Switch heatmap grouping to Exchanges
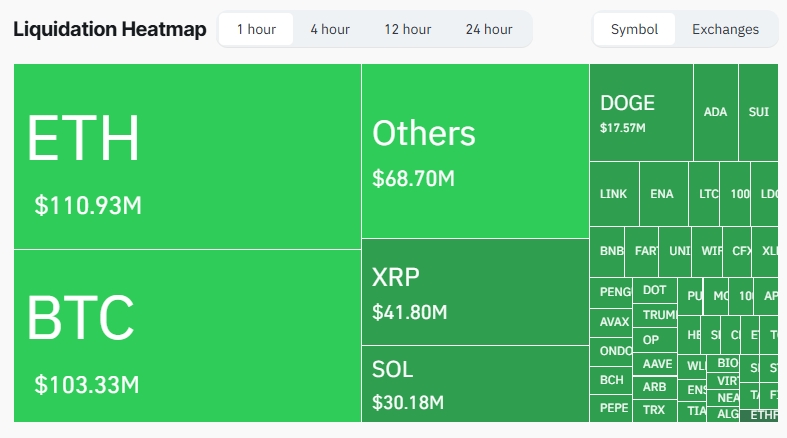This screenshot has height=438, width=787. tap(725, 29)
